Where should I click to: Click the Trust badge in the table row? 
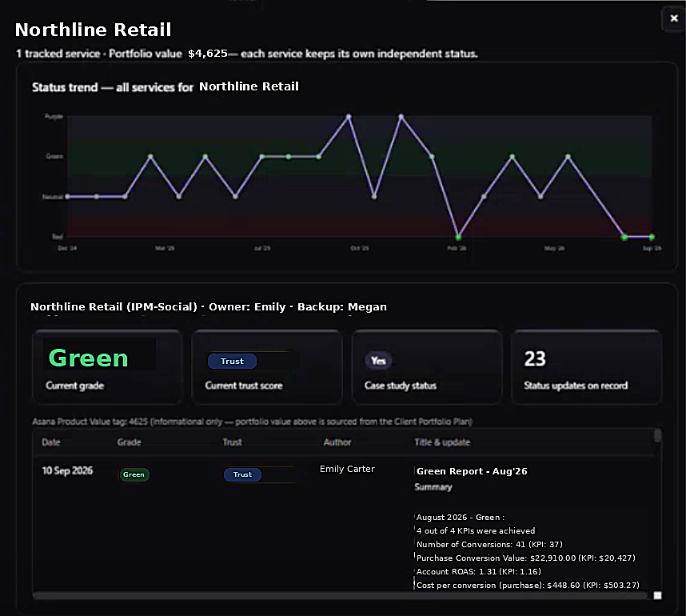point(242,474)
